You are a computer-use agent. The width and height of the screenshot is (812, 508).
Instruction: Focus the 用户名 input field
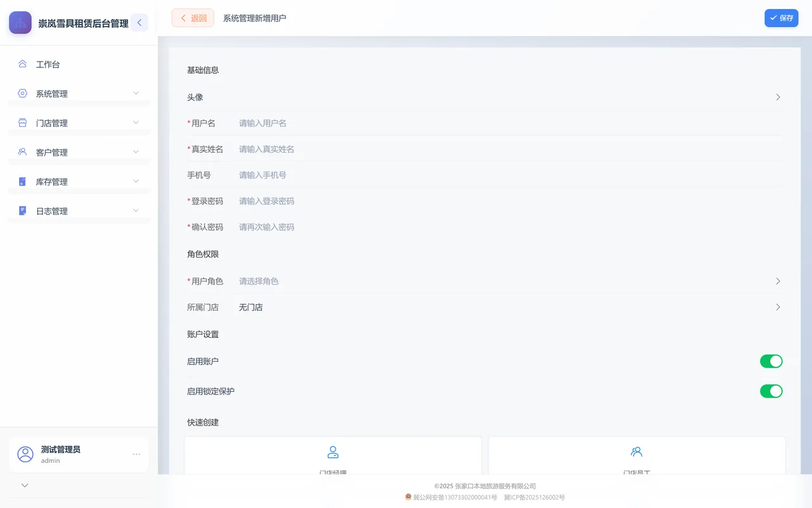pos(509,123)
